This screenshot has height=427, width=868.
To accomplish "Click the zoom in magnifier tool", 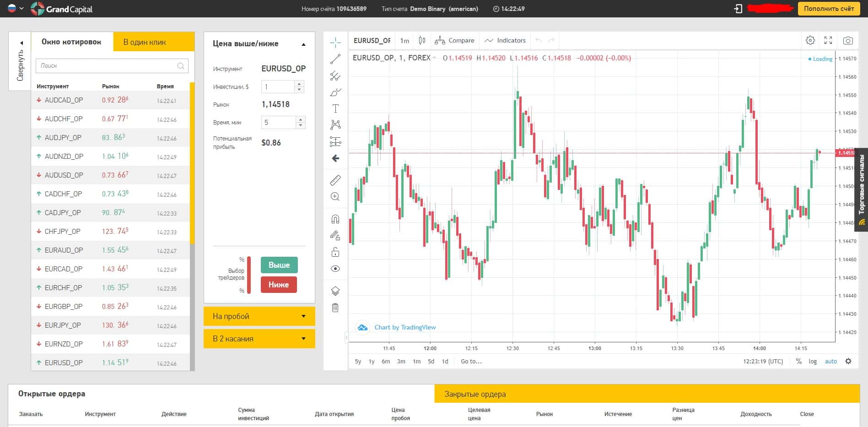I will point(335,197).
